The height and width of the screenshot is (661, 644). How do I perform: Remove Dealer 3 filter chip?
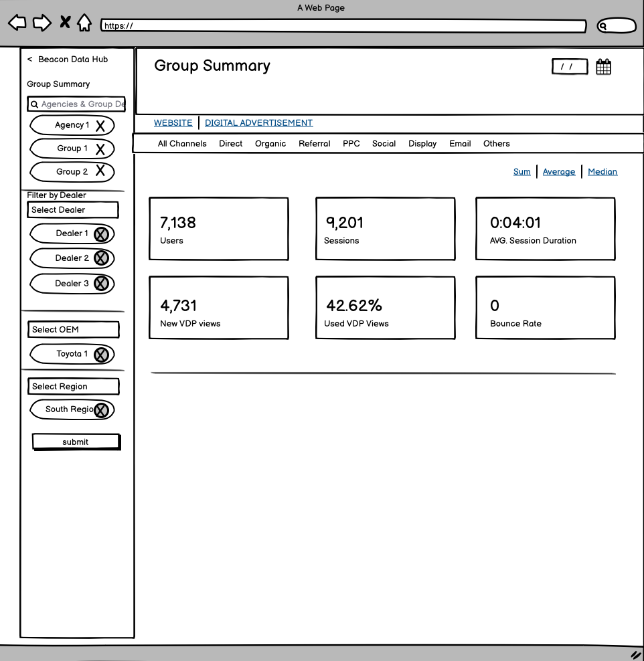(x=101, y=283)
